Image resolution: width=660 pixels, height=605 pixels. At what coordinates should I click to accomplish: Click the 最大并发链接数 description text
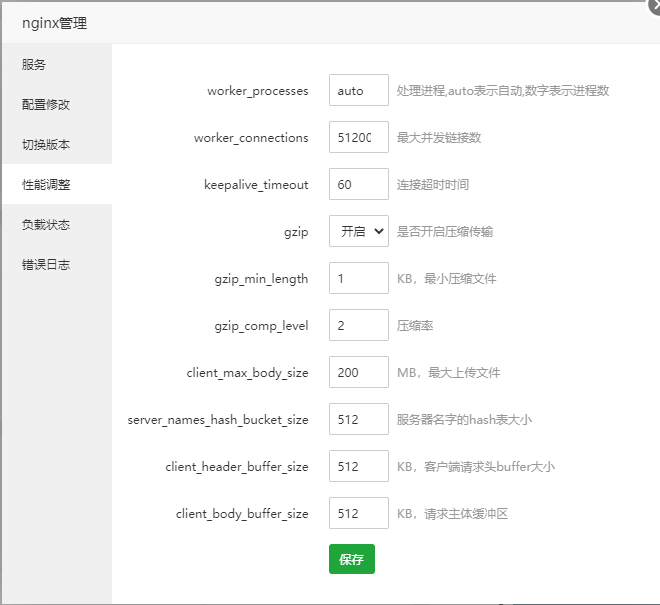point(439,137)
